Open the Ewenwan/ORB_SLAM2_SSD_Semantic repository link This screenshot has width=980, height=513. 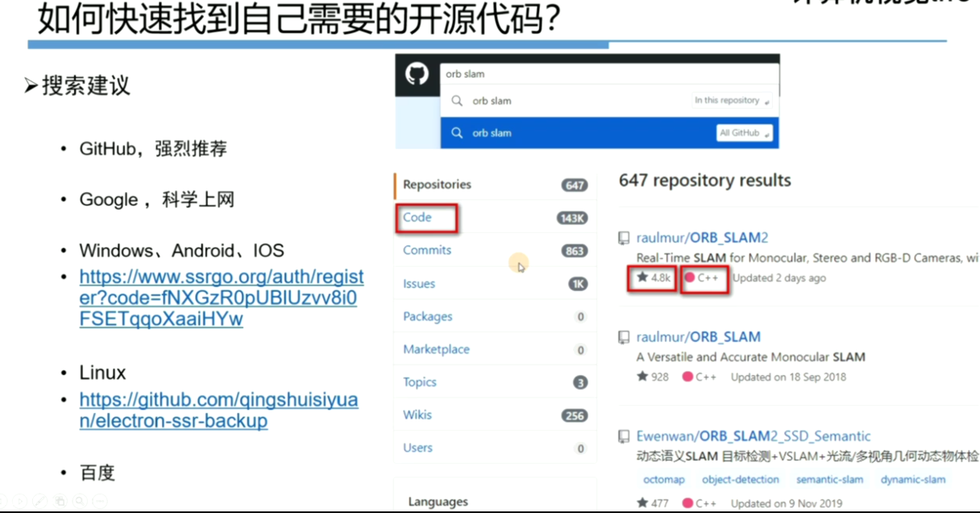pyautogui.click(x=754, y=436)
